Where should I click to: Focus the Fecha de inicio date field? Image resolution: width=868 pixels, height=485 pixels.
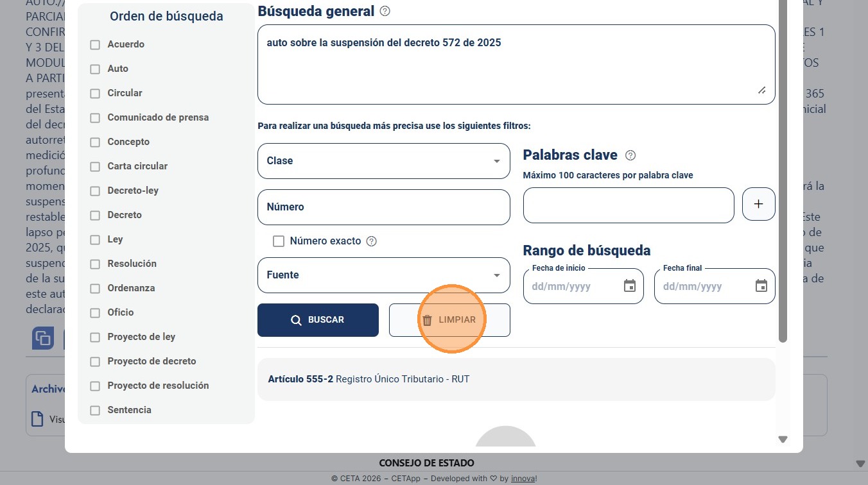click(584, 286)
